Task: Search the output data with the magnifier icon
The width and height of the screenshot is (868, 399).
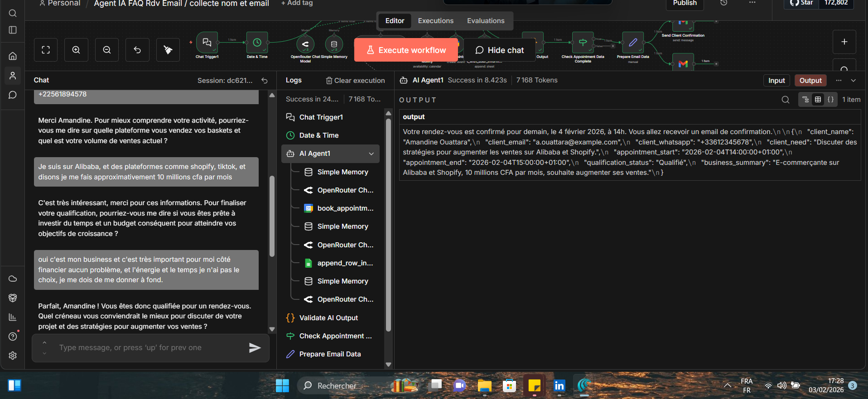Action: click(x=786, y=100)
